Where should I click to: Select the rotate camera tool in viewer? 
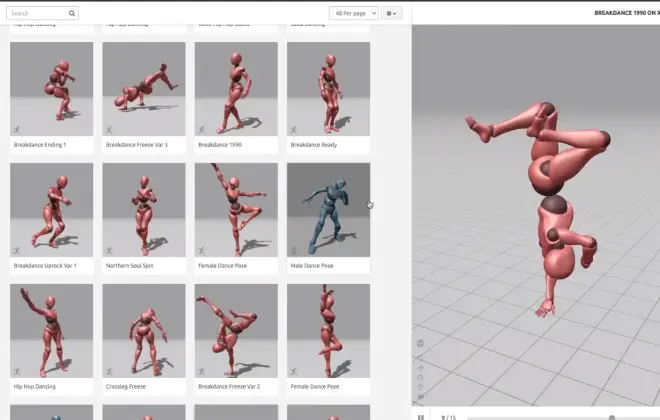(420, 358)
